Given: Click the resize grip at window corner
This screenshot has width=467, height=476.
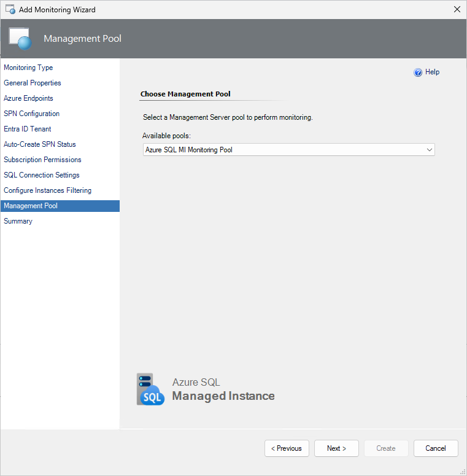Looking at the screenshot, I should click(x=463, y=472).
